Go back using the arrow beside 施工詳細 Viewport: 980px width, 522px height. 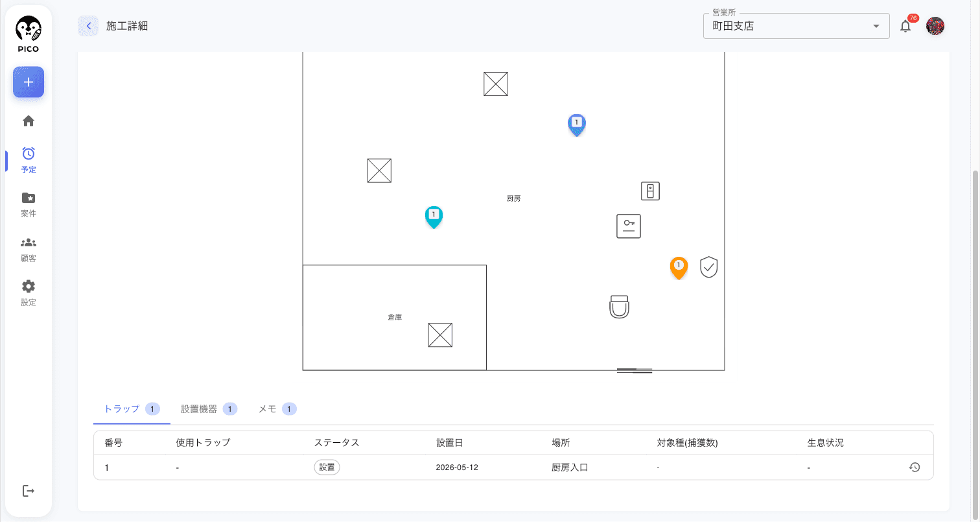tap(88, 26)
